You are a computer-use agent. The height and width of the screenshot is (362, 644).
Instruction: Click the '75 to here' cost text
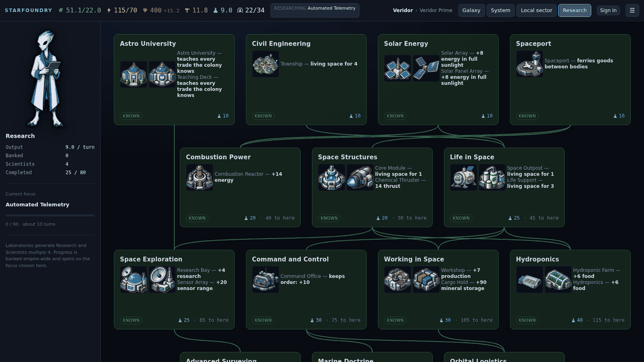coord(346,320)
